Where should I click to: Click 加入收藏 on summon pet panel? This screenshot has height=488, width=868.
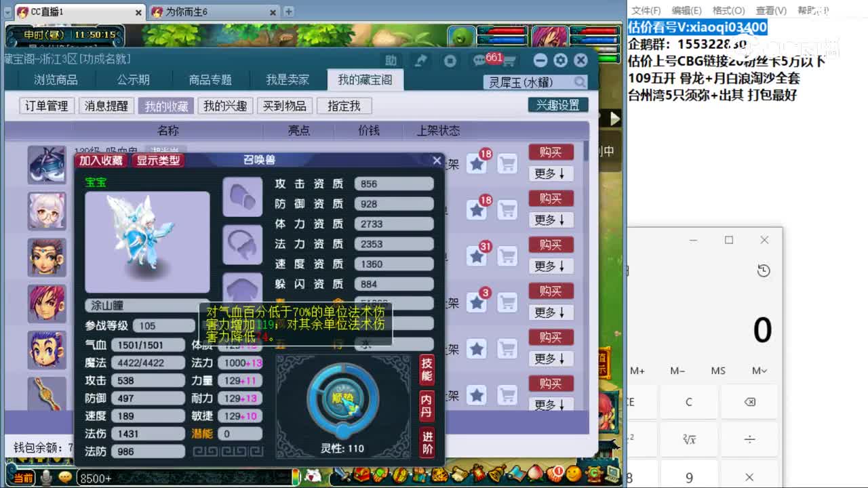point(101,161)
